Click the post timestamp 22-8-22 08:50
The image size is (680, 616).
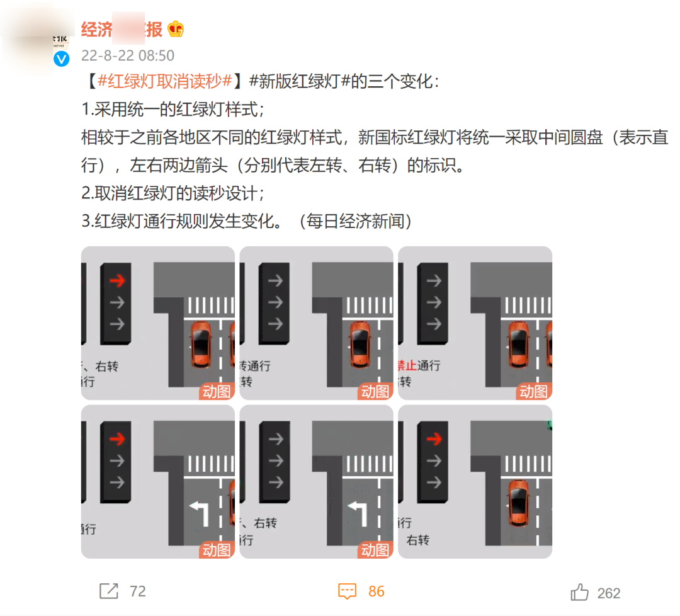[127, 55]
